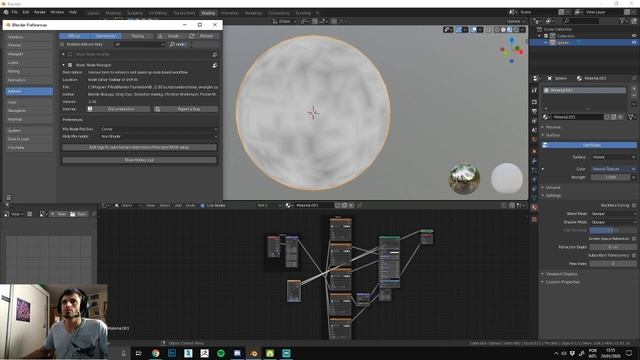Open Preferences hamburger menu icon
This screenshot has height=360, width=640.
point(8,198)
